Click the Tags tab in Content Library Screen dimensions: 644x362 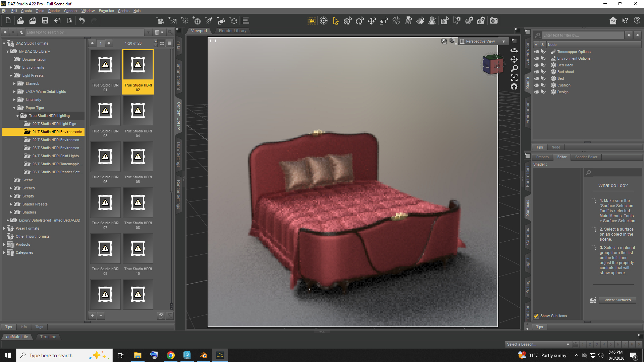click(39, 327)
